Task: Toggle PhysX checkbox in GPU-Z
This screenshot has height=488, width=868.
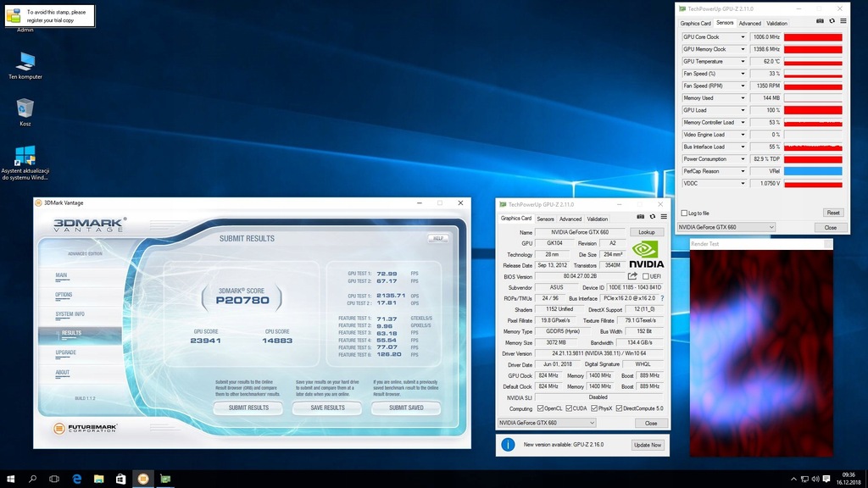Action: [594, 408]
